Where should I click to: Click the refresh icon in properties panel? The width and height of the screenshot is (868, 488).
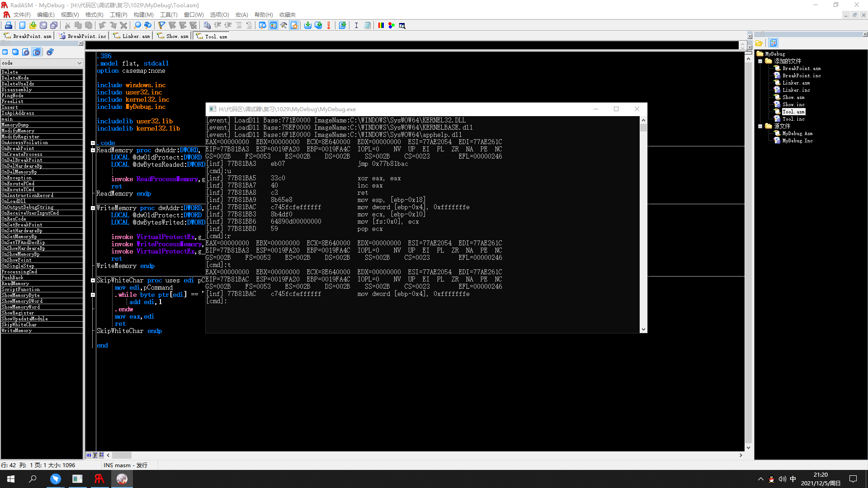pyautogui.click(x=50, y=52)
